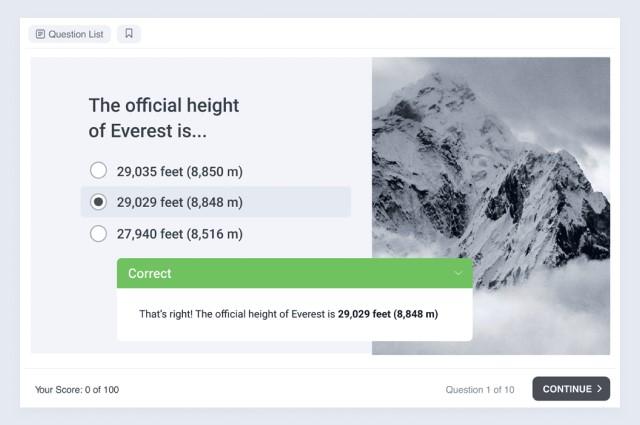The image size is (640, 425).
Task: Click the 29,029 feet (8,848 m) label text
Action: point(180,202)
